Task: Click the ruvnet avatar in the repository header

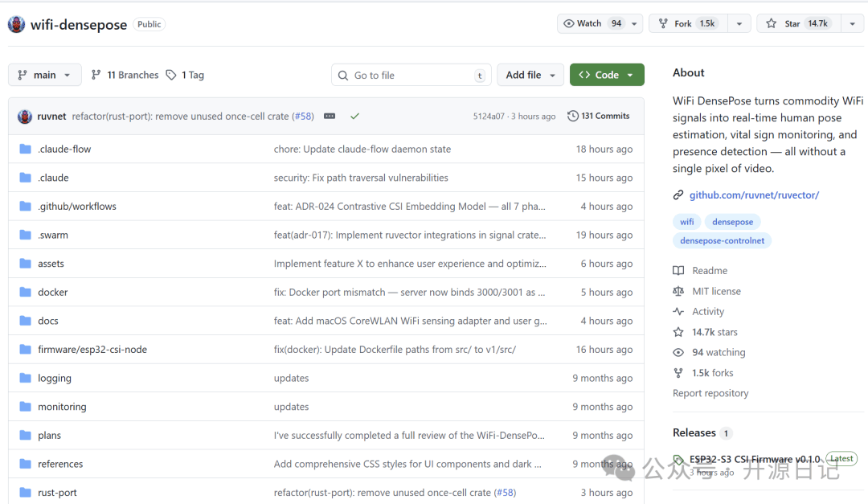Action: tap(16, 24)
